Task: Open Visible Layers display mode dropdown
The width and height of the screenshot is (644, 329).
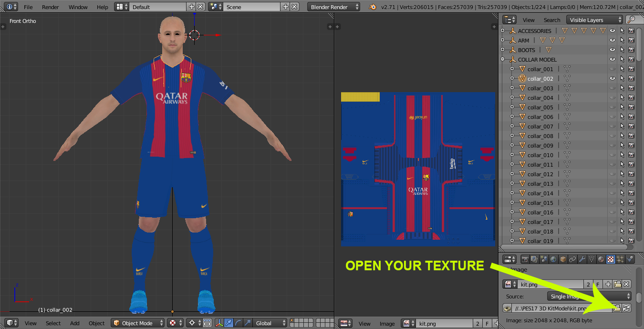Action: [595, 20]
